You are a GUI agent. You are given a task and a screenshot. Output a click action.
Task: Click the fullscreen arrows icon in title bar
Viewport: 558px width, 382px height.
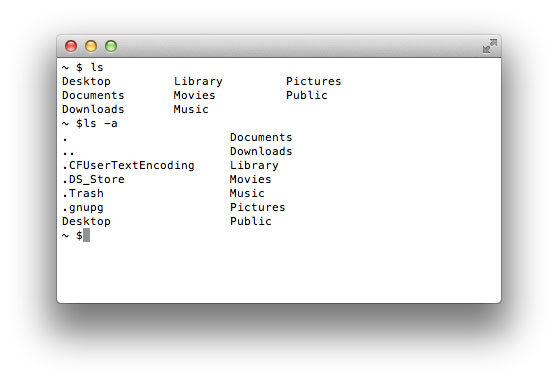(490, 46)
